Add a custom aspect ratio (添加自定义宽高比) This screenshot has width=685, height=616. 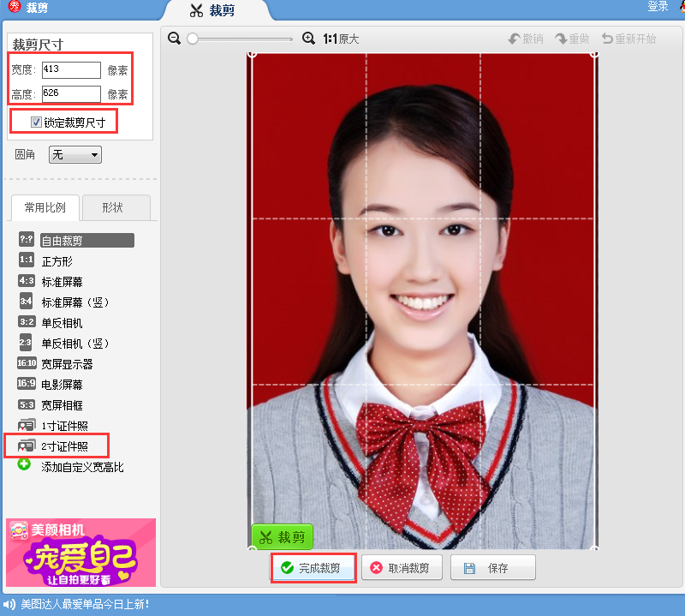click(25, 466)
